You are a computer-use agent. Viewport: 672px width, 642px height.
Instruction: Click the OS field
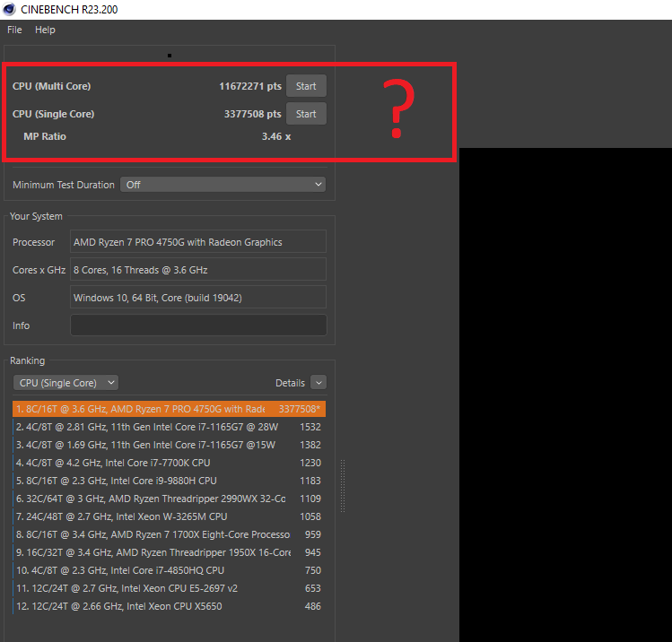click(198, 298)
